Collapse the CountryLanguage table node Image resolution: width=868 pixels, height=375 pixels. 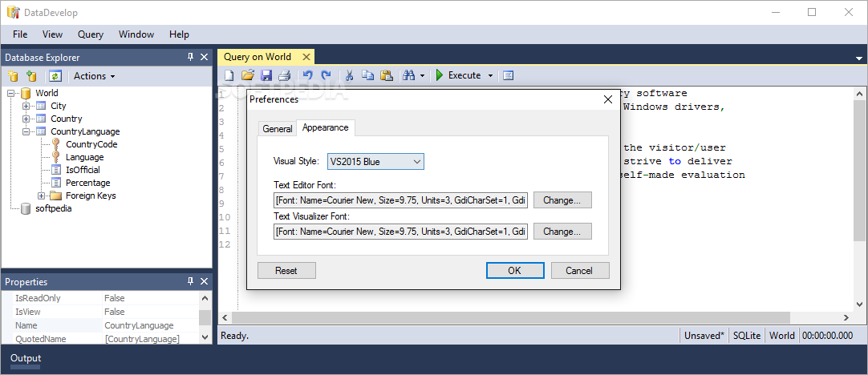pos(26,131)
